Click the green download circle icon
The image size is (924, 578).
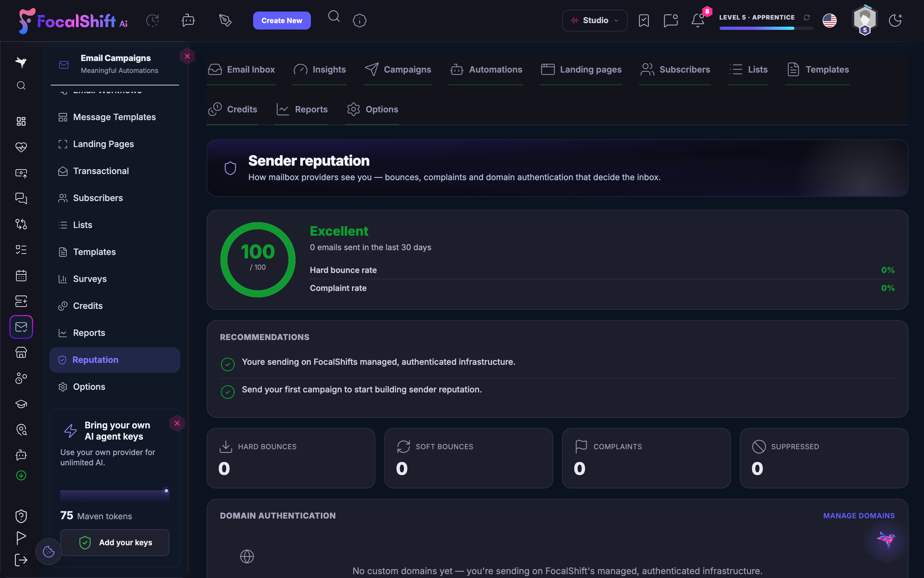21,475
